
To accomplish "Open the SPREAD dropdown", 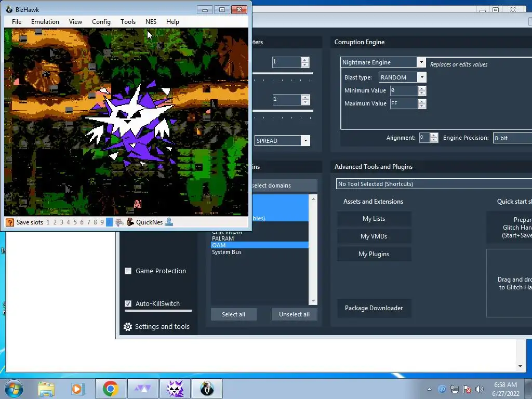I will click(x=305, y=140).
